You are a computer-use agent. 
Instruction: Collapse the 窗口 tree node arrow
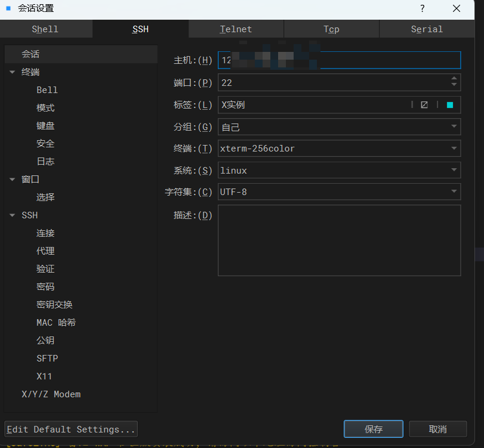(13, 180)
